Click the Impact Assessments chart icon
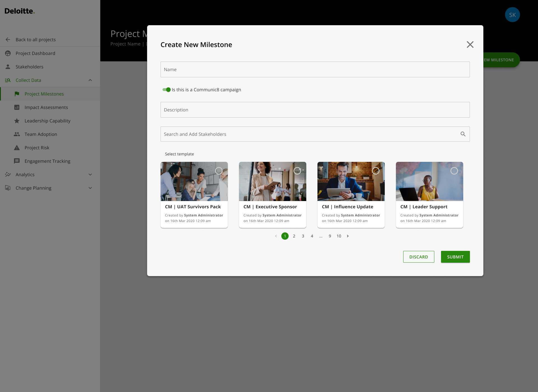Image resolution: width=538 pixels, height=392 pixels. click(x=17, y=107)
